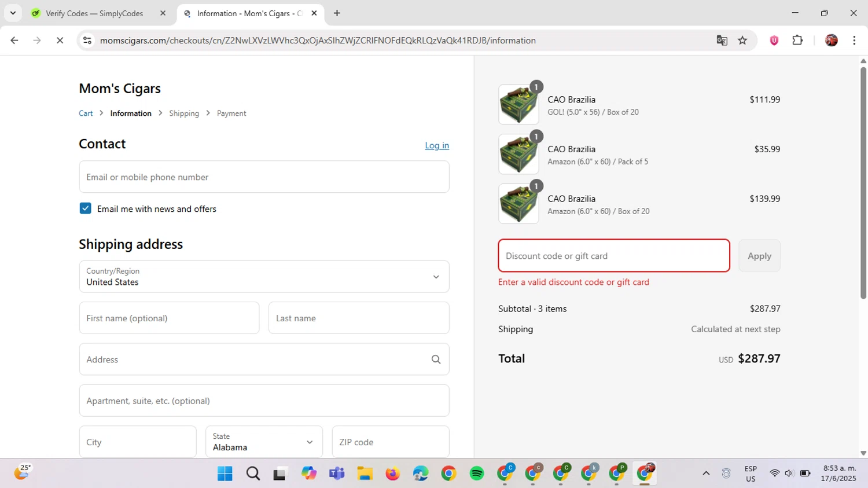
Task: Open the State dropdown showing Alabama
Action: tap(264, 442)
